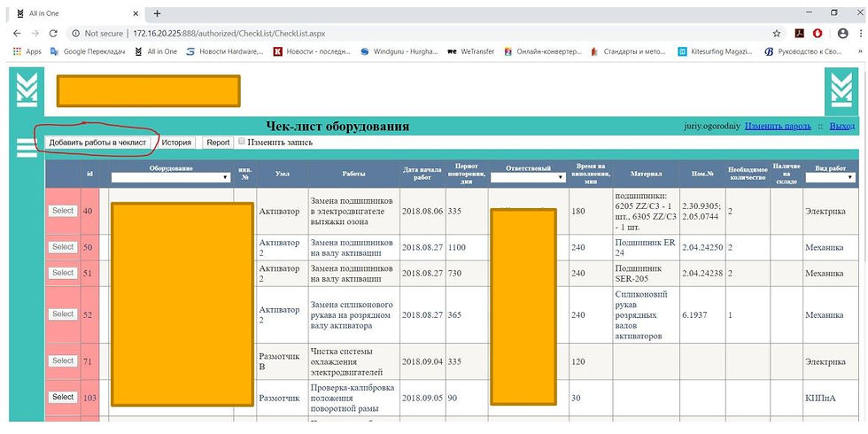Select the row with id 52
Screen dimensions: 868x434
tap(63, 314)
